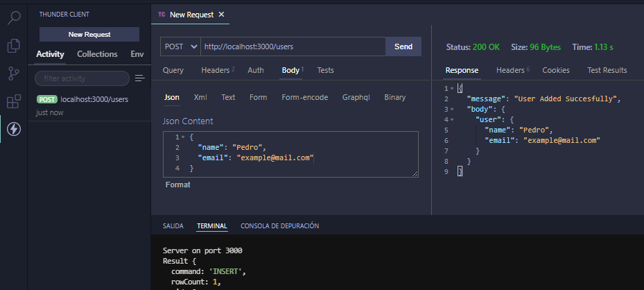The height and width of the screenshot is (290, 644).
Task: Open the Explorer files icon
Action: [x=14, y=46]
